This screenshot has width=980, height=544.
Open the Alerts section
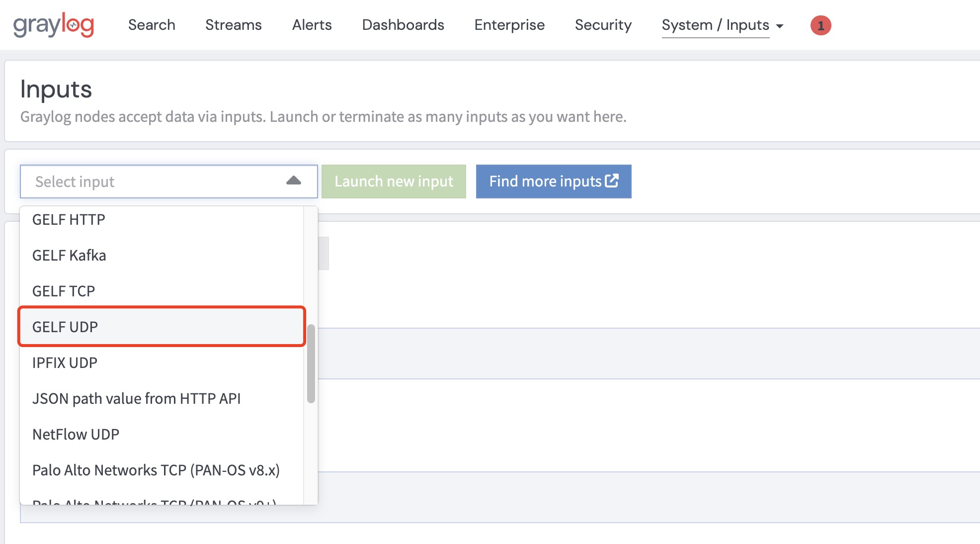(312, 25)
